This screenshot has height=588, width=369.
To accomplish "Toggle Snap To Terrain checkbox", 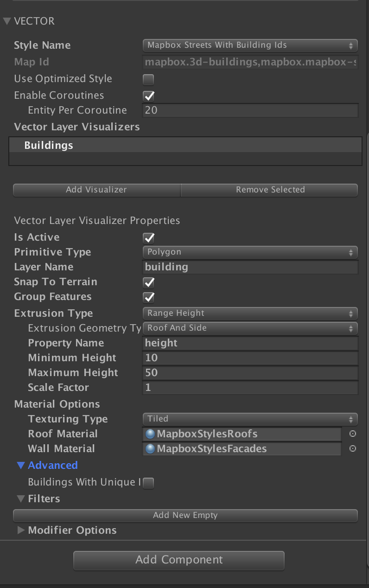I will coord(148,282).
